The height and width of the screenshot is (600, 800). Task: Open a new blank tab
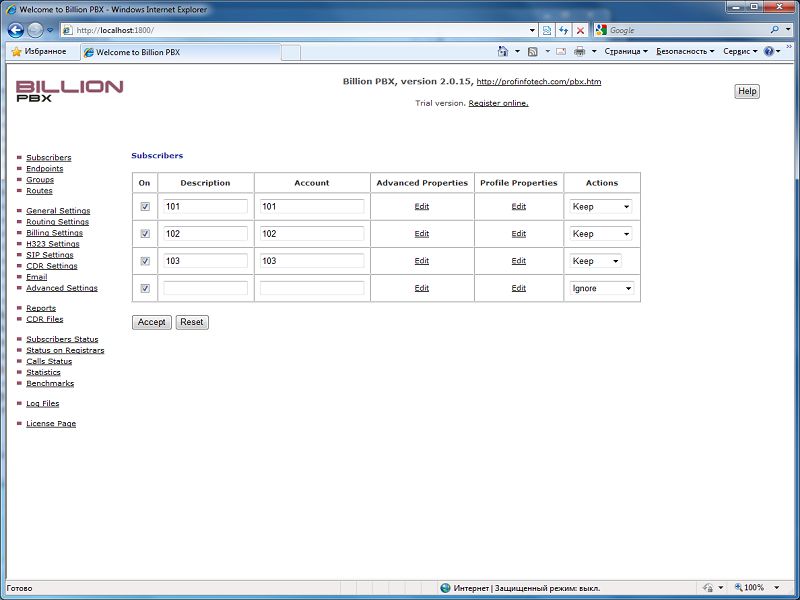tap(291, 53)
